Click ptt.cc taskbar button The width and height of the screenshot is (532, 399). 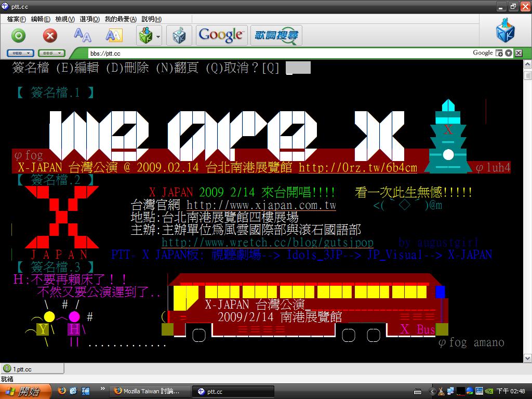pos(233,391)
